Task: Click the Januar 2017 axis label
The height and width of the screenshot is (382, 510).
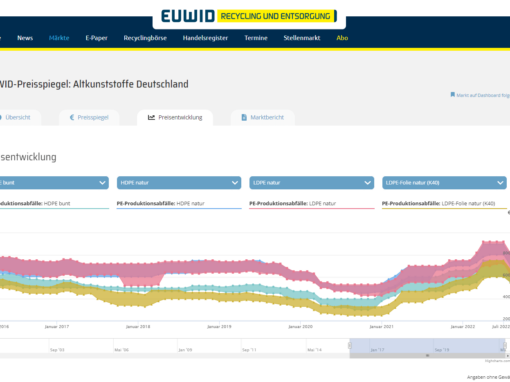Action: (x=57, y=327)
